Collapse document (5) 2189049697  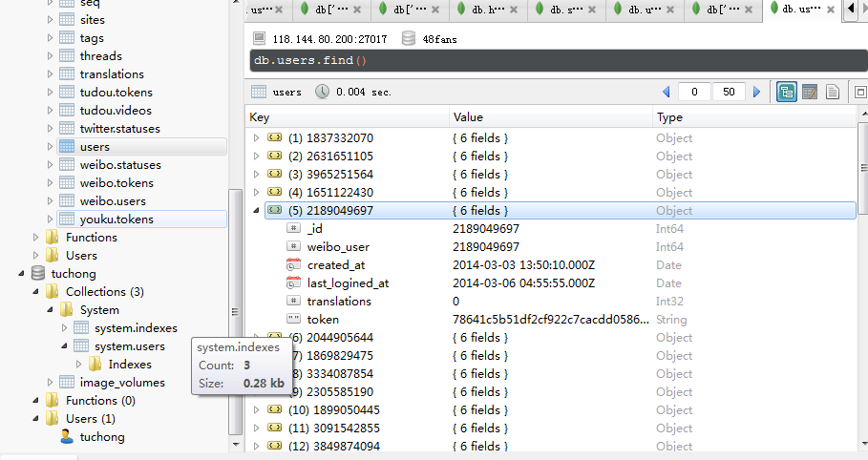pyautogui.click(x=256, y=210)
